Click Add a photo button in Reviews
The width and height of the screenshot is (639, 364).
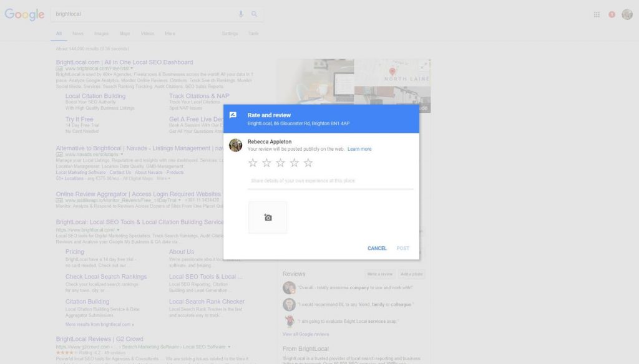pyautogui.click(x=412, y=274)
